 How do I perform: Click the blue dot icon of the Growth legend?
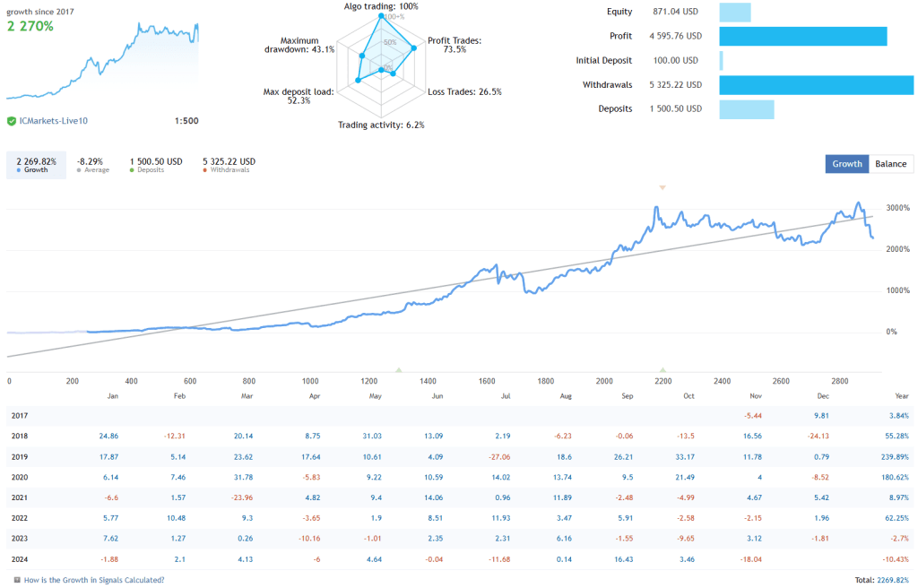[x=19, y=169]
